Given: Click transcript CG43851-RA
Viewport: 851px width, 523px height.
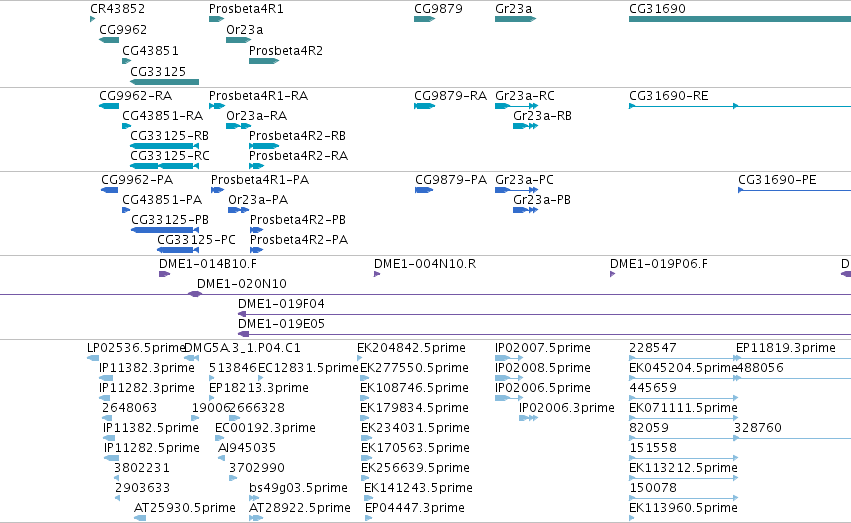Looking at the screenshot, I should point(126,126).
